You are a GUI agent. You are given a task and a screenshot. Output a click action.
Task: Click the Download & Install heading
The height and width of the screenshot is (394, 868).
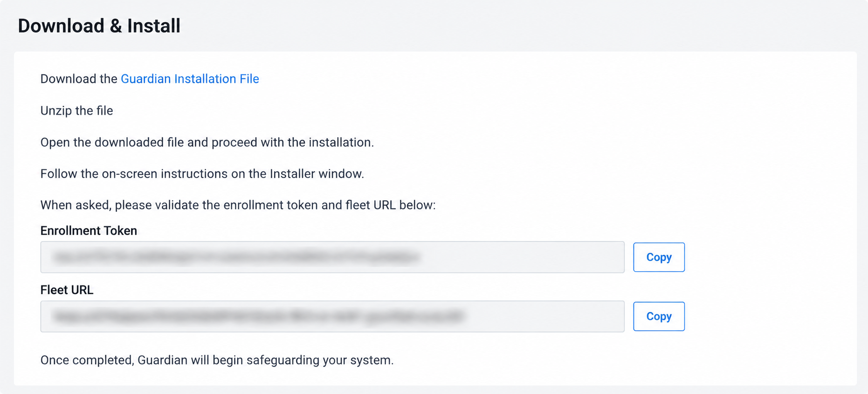99,26
